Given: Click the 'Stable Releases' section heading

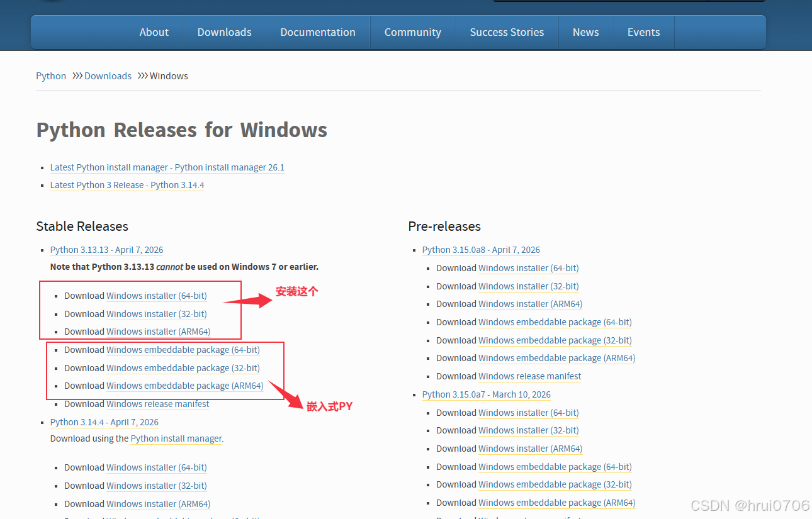Looking at the screenshot, I should pyautogui.click(x=82, y=226).
